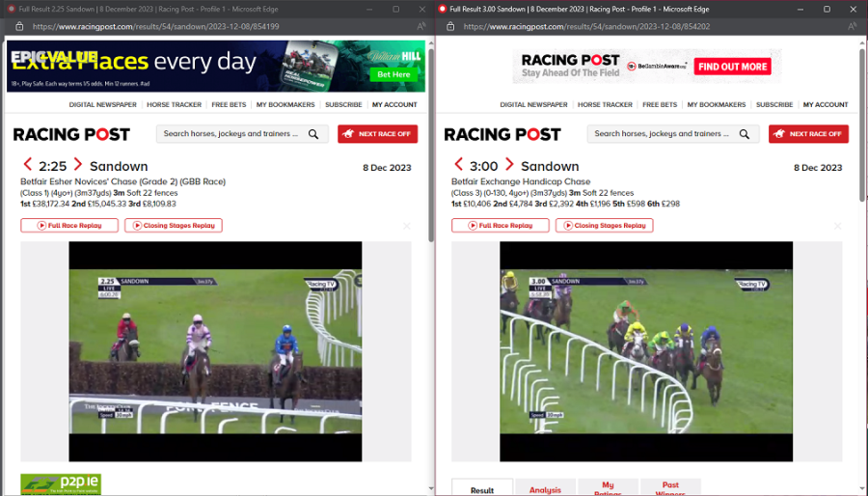Image resolution: width=868 pixels, height=496 pixels.
Task: Click site lock icon in right window address bar
Action: (450, 26)
